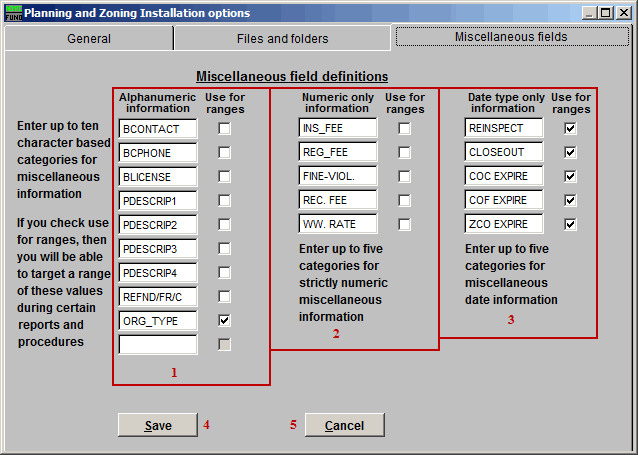Uncheck ZCO EXPIRE use for ranges
This screenshot has height=455, width=638.
(x=570, y=225)
